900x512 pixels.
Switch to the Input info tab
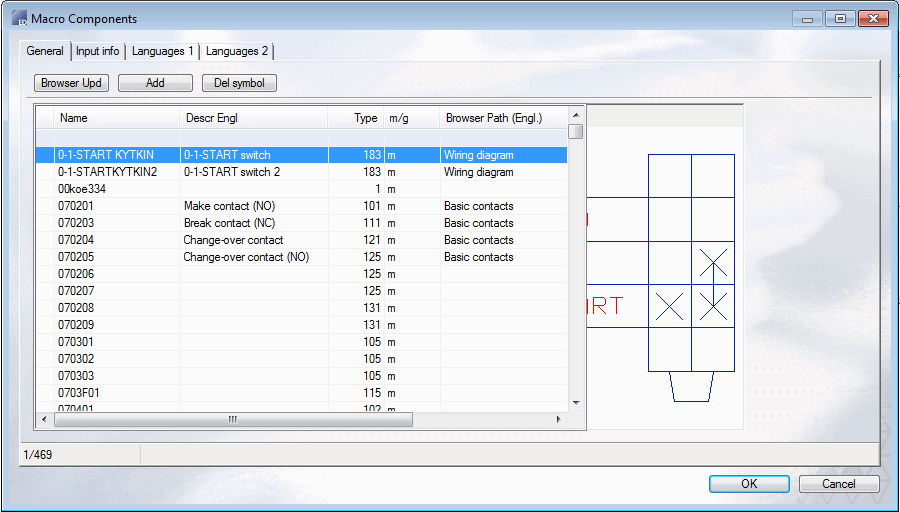click(97, 51)
